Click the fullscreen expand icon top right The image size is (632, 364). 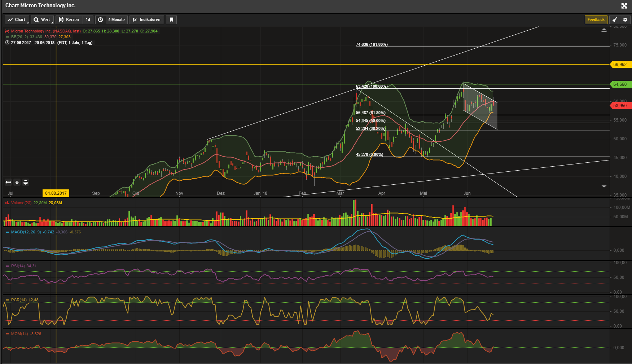tap(624, 6)
